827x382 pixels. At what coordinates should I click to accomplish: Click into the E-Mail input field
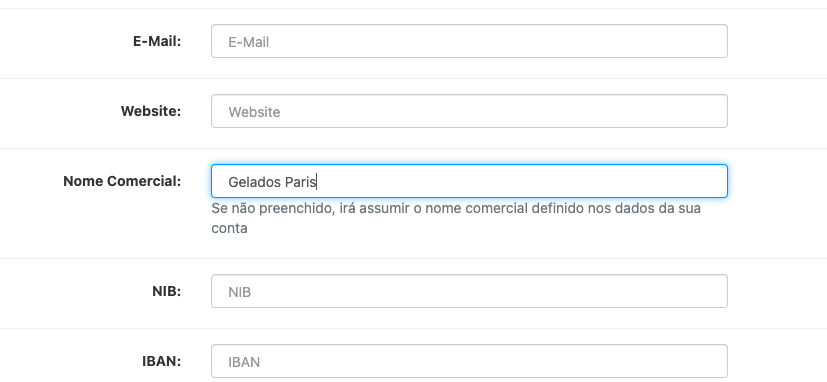coord(469,41)
